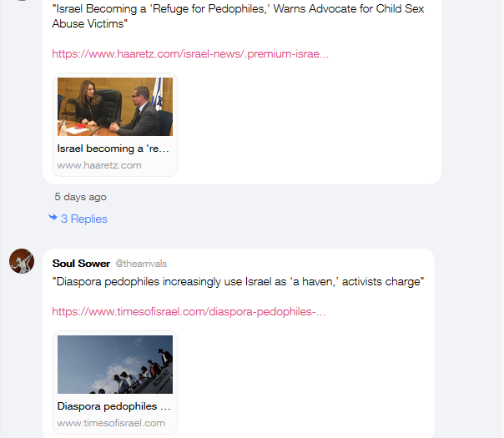Click the 'Refuge for Pedophiles' headline post text
504x438 pixels.
(238, 16)
